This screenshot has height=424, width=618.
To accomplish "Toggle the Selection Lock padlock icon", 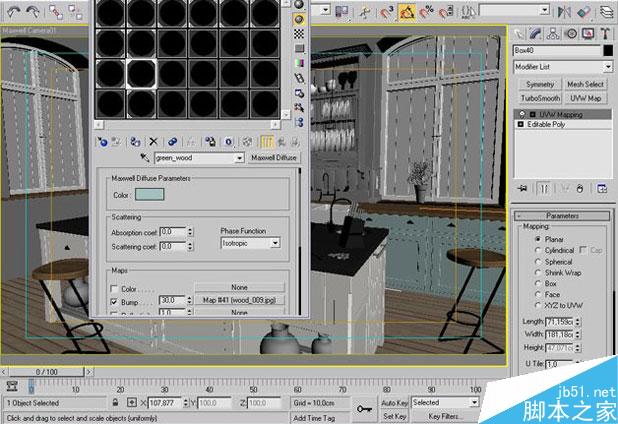I will coord(115,402).
